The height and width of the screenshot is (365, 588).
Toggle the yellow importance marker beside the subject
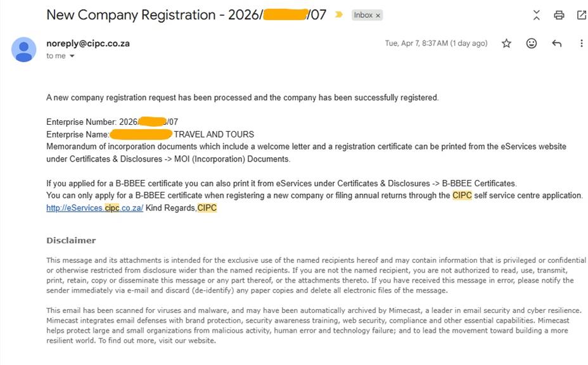tap(339, 15)
